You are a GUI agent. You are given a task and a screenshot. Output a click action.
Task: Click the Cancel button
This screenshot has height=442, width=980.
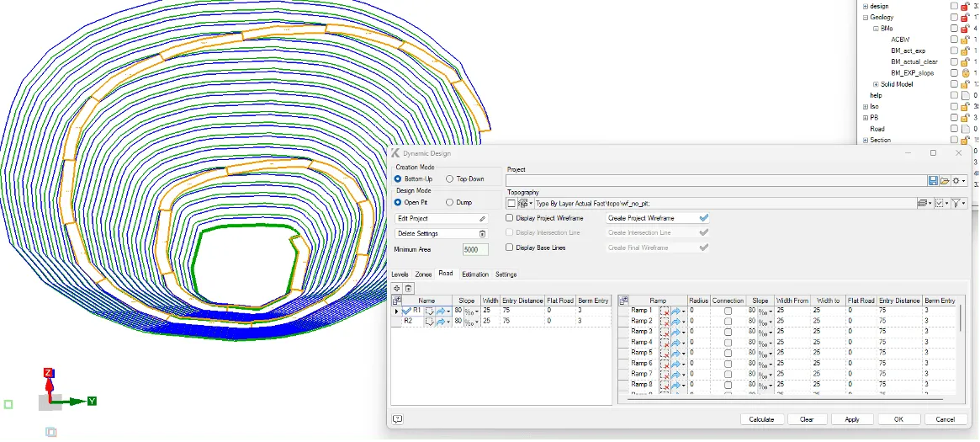pos(945,419)
